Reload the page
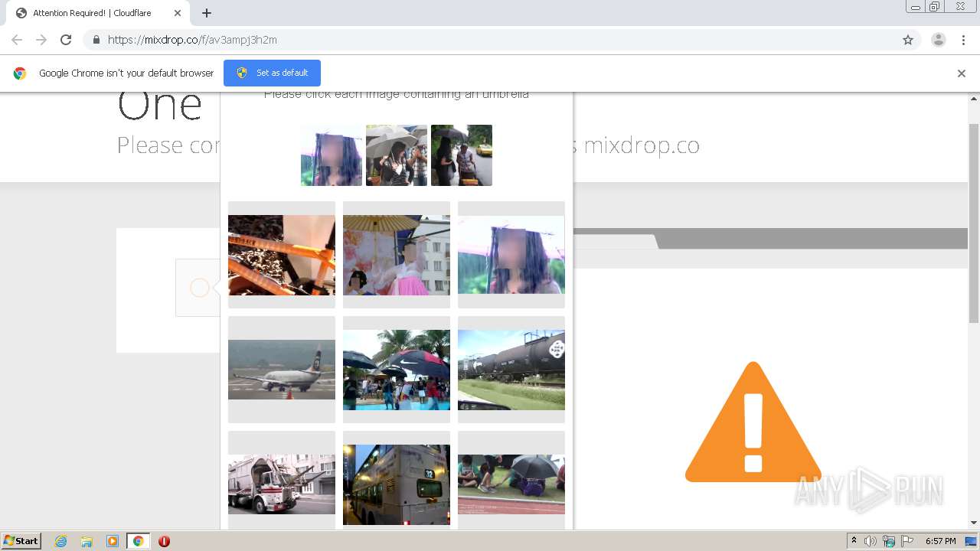 (66, 40)
